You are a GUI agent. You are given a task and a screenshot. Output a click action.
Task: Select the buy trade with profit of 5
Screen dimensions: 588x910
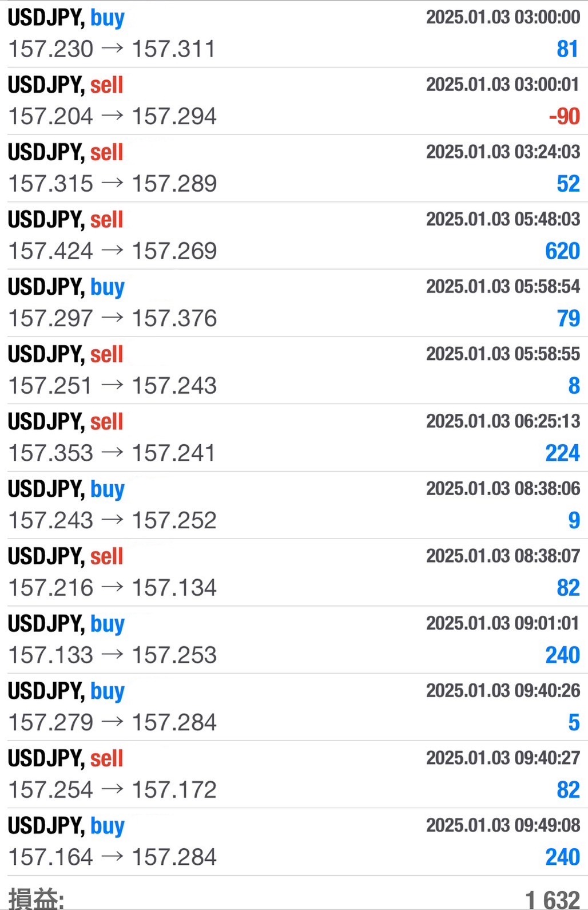point(294,707)
